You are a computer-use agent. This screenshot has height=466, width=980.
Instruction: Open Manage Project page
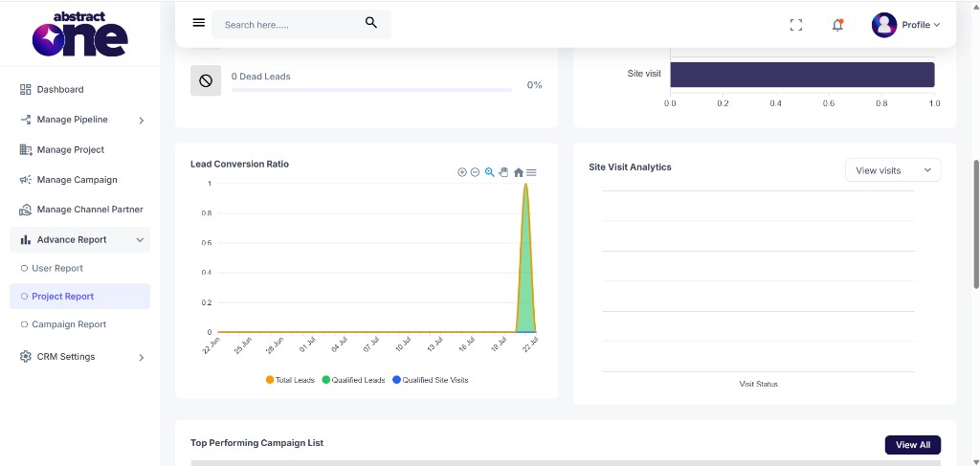pyautogui.click(x=71, y=149)
